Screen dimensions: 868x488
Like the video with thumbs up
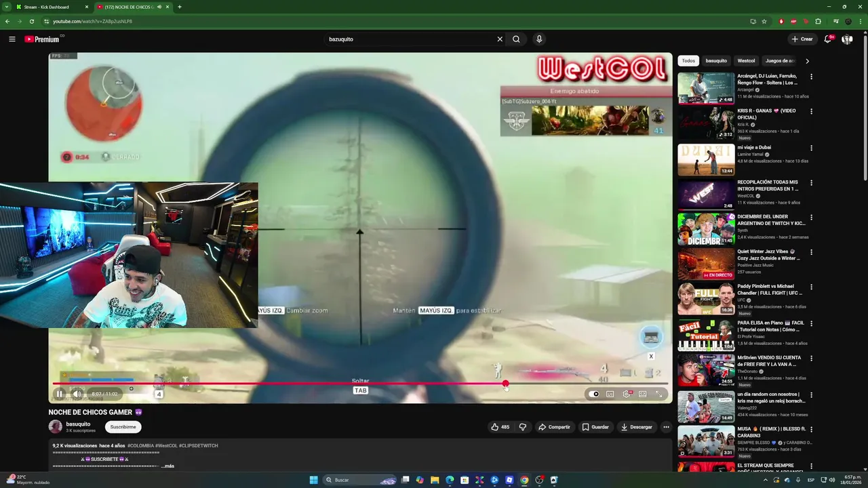500,427
